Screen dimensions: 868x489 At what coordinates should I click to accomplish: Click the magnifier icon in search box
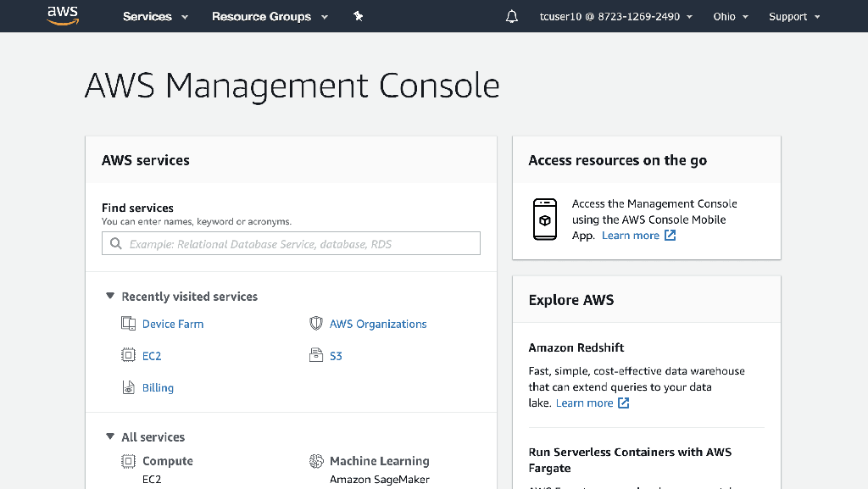point(115,243)
